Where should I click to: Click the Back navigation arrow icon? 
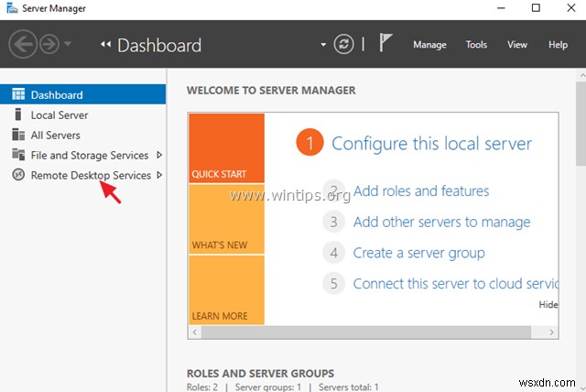tap(23, 44)
